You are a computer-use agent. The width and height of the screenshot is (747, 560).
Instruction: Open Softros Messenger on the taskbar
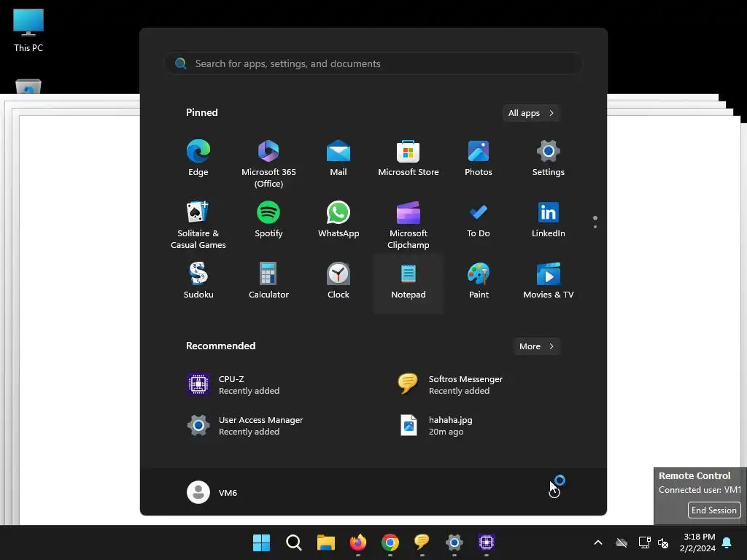coord(422,542)
